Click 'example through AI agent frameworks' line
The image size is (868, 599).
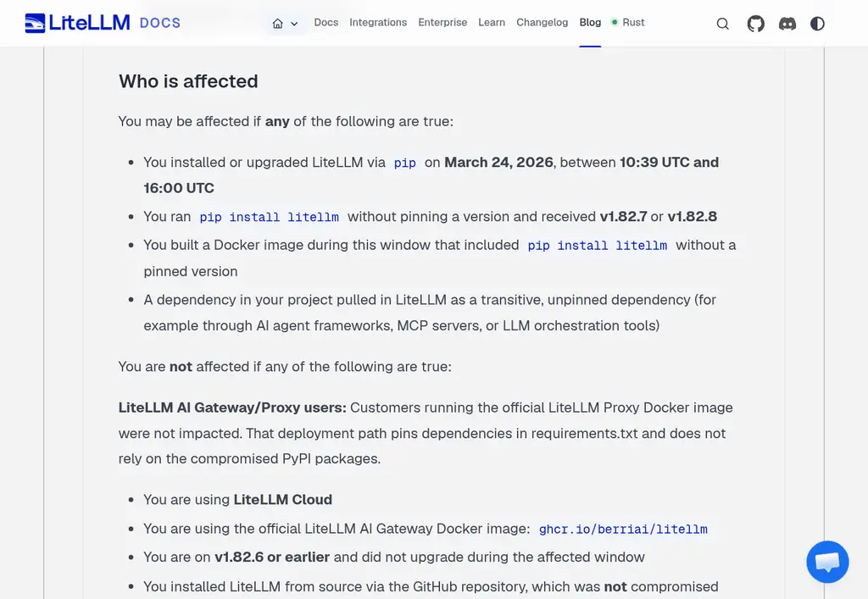pyautogui.click(x=401, y=325)
